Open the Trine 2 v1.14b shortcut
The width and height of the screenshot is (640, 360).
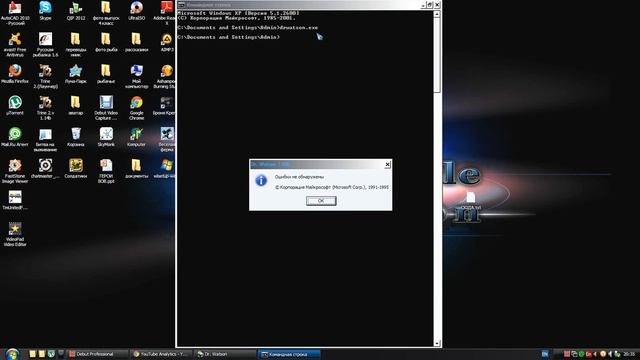(x=45, y=107)
